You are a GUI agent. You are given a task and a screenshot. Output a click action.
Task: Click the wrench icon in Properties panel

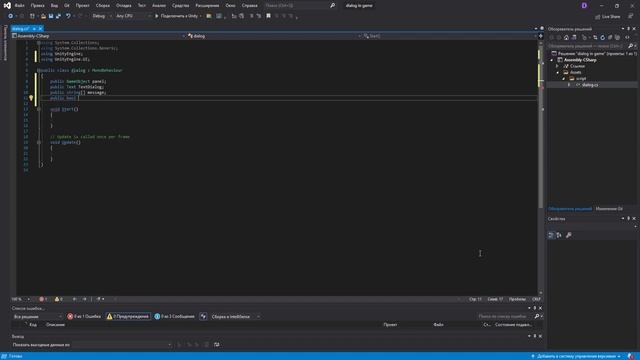pos(569,235)
